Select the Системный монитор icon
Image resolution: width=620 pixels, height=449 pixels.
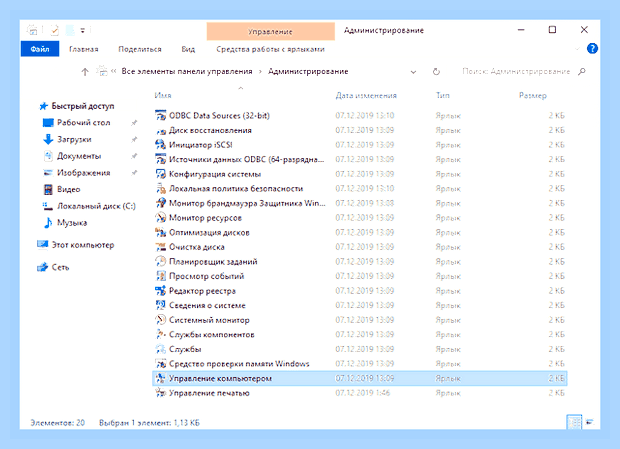[161, 320]
